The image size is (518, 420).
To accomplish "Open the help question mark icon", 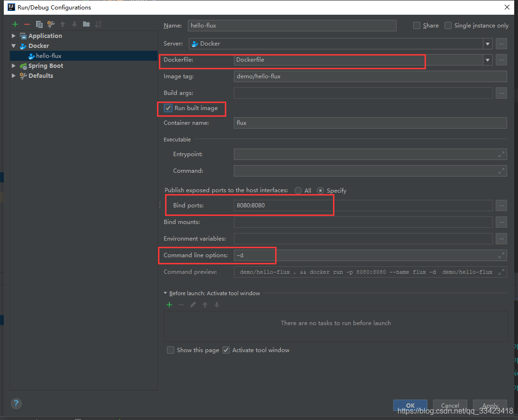I will 16,404.
